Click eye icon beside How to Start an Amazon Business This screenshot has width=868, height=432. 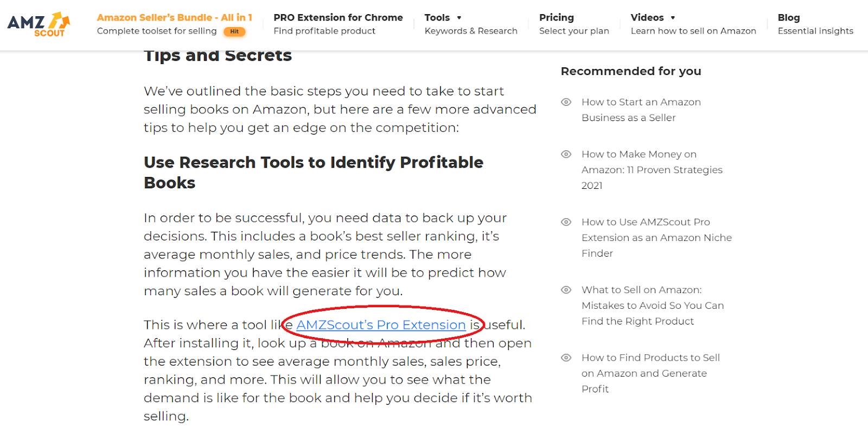[566, 102]
